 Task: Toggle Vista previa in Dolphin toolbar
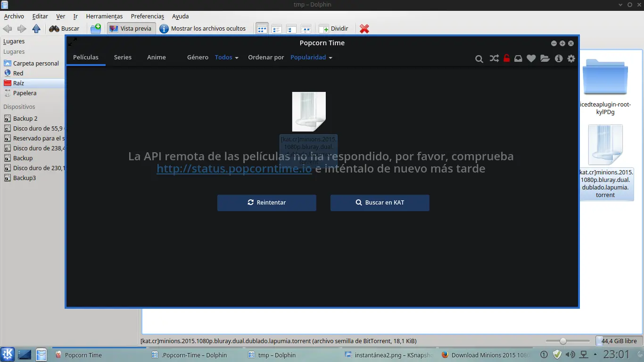point(131,29)
